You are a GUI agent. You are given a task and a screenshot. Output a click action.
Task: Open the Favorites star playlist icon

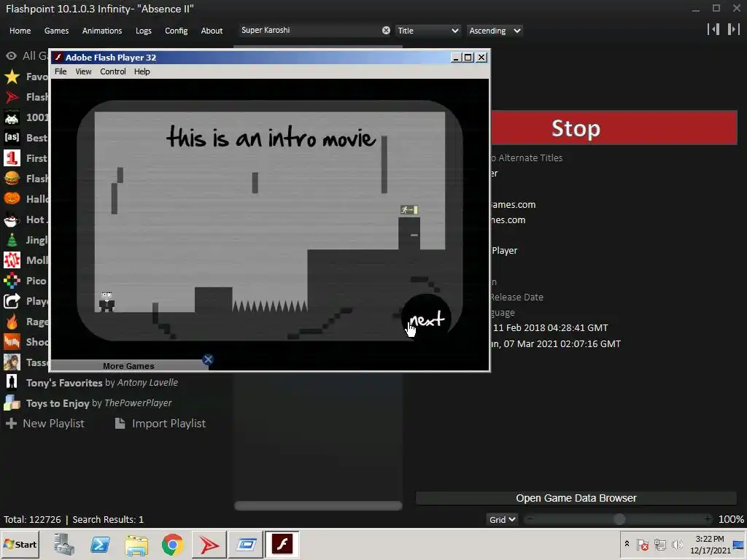pos(12,76)
